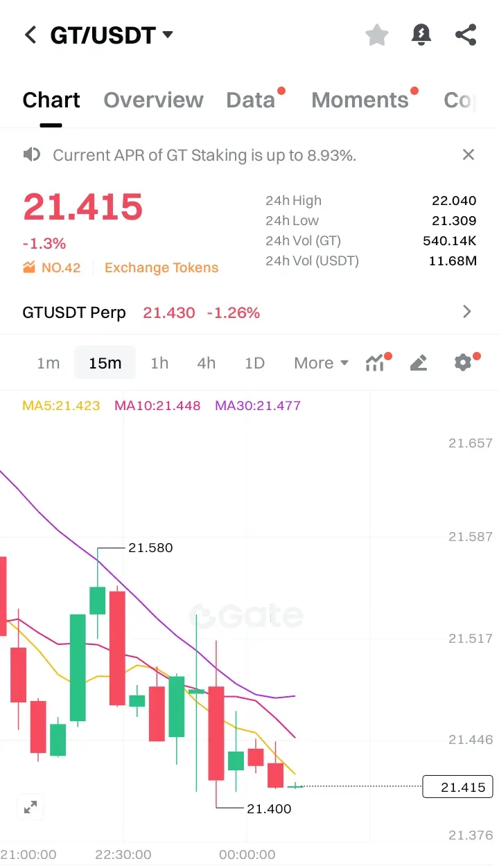Select the 1m timeframe
Image resolution: width=499 pixels, height=868 pixels.
click(49, 363)
